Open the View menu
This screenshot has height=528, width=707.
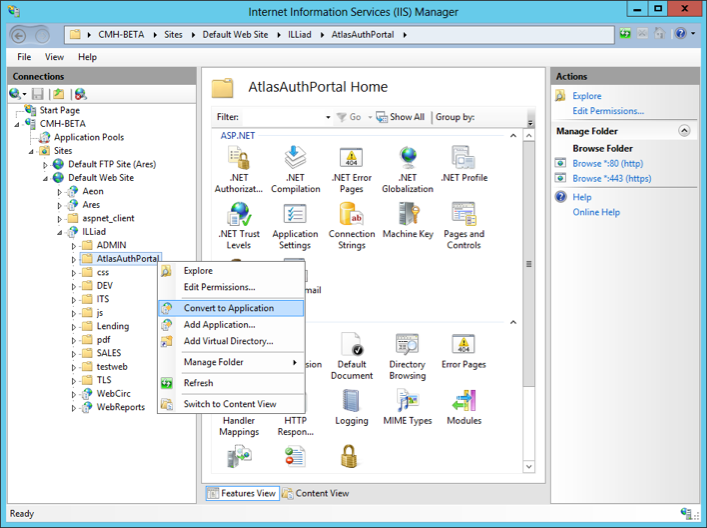coord(54,57)
